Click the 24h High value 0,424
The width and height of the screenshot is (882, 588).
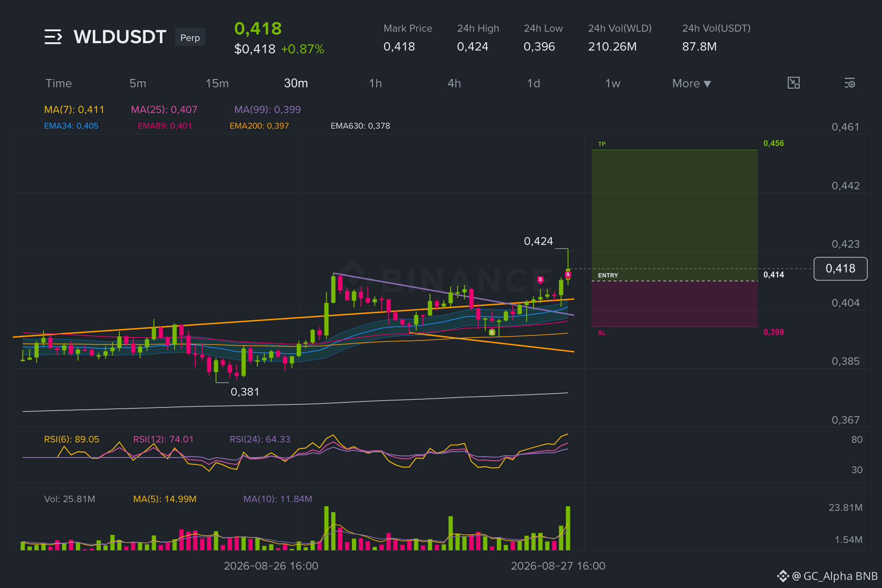[473, 46]
